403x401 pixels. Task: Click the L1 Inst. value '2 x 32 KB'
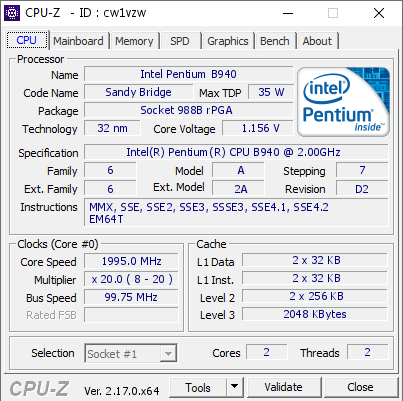coord(315,278)
